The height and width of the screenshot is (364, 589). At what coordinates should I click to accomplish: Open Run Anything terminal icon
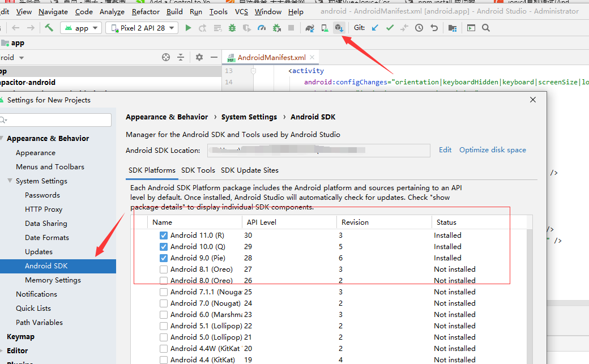click(471, 28)
